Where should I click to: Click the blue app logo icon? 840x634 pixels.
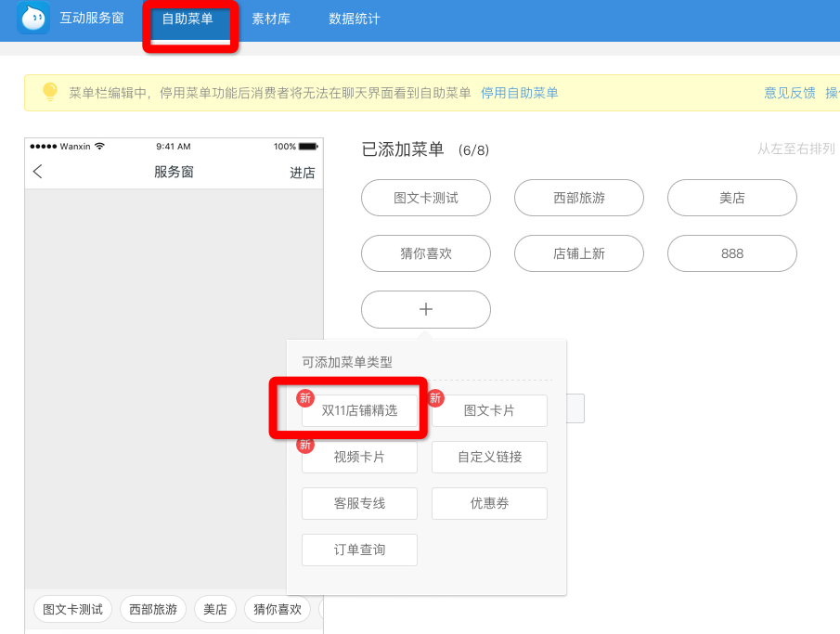coord(33,19)
